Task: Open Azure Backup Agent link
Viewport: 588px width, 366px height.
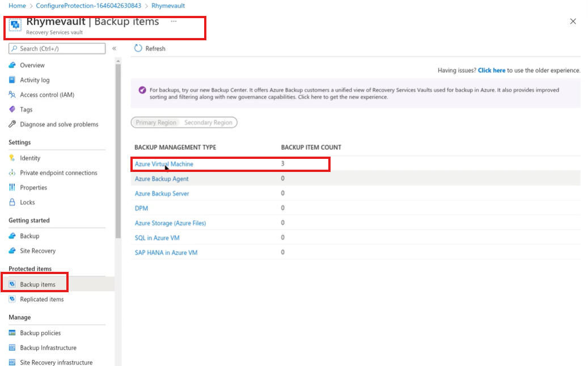Action: [x=162, y=179]
